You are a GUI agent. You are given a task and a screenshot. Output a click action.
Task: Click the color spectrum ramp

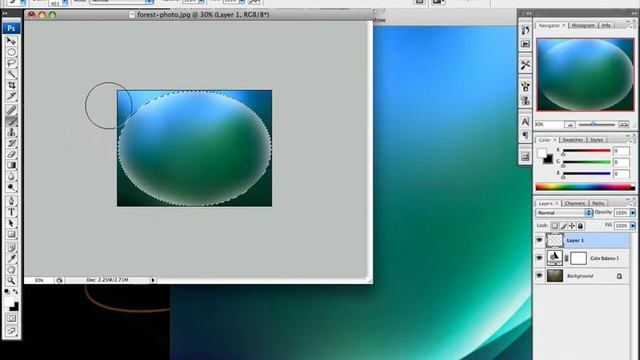(x=585, y=187)
